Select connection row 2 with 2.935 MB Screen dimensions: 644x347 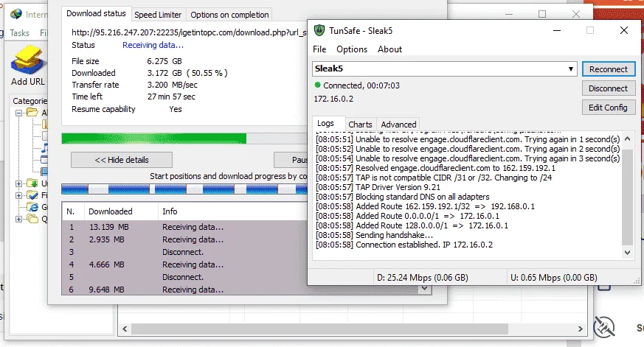coord(185,239)
